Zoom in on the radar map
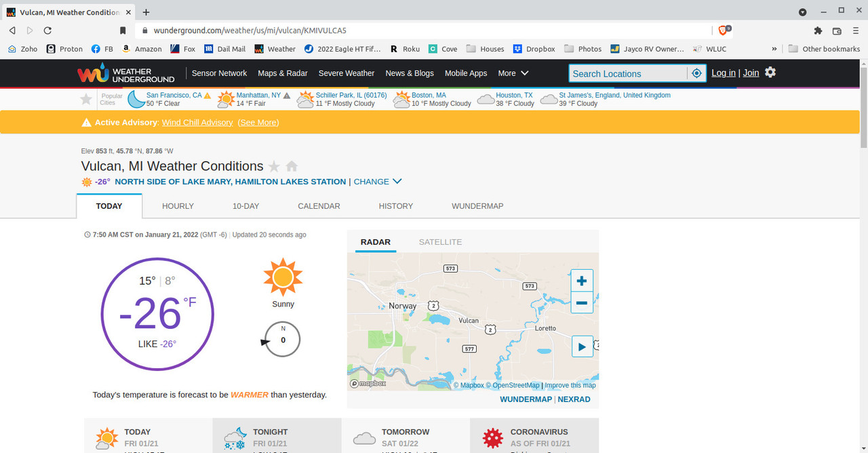 (x=581, y=281)
